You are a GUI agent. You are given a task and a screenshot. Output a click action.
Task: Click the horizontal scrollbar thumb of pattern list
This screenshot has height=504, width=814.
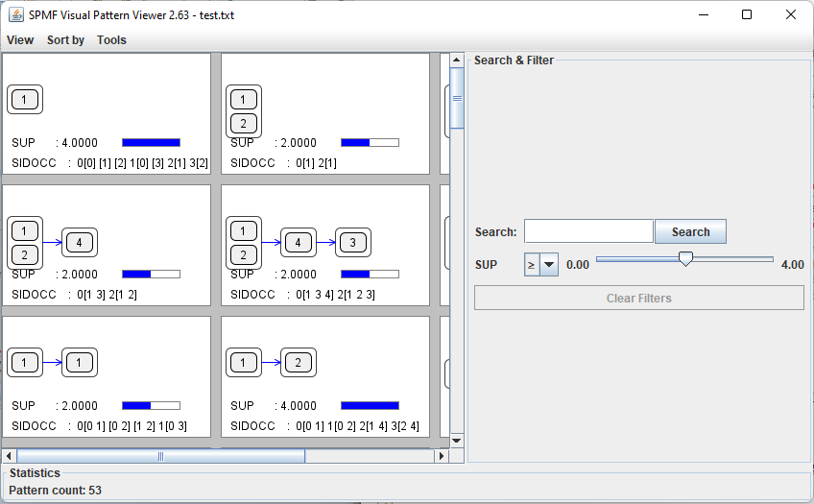coord(160,456)
